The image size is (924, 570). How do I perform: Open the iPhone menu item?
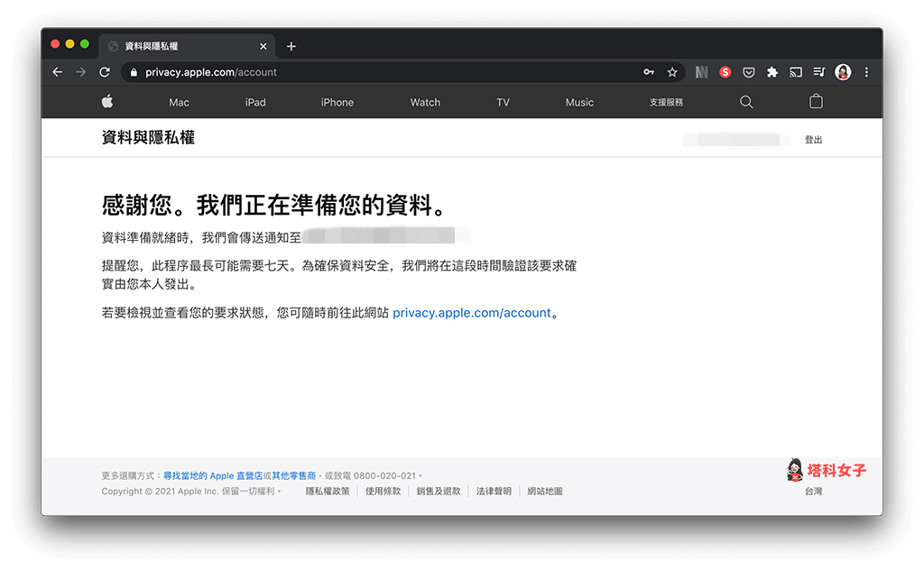tap(337, 103)
